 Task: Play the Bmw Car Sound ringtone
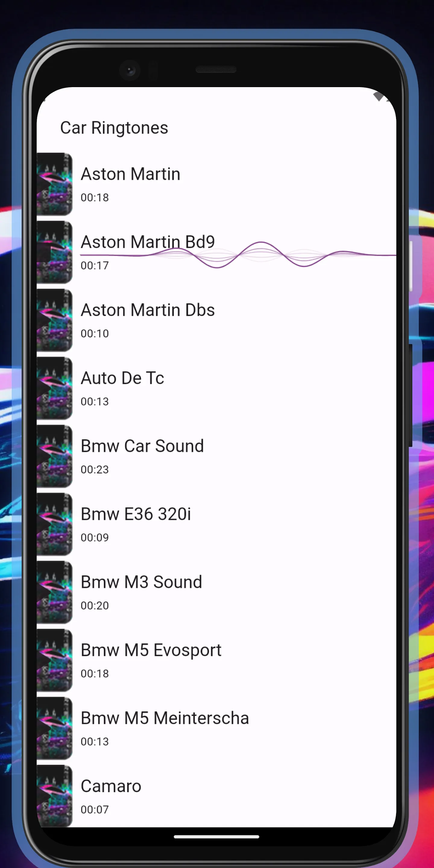(142, 446)
